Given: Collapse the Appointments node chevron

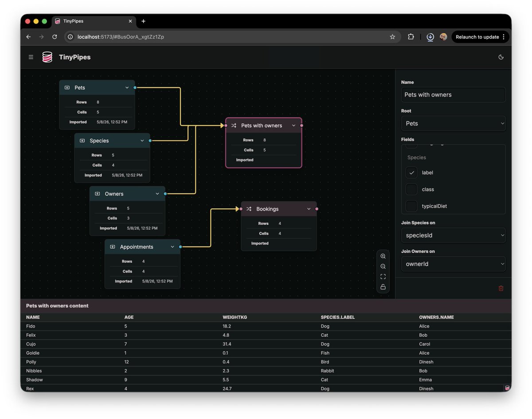Looking at the screenshot, I should tap(172, 247).
